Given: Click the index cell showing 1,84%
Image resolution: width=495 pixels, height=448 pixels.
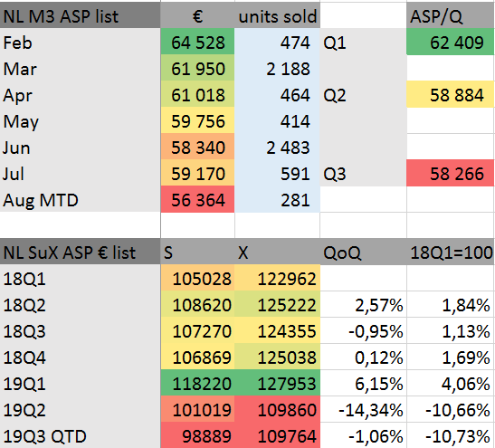Looking at the screenshot, I should coord(451,304).
